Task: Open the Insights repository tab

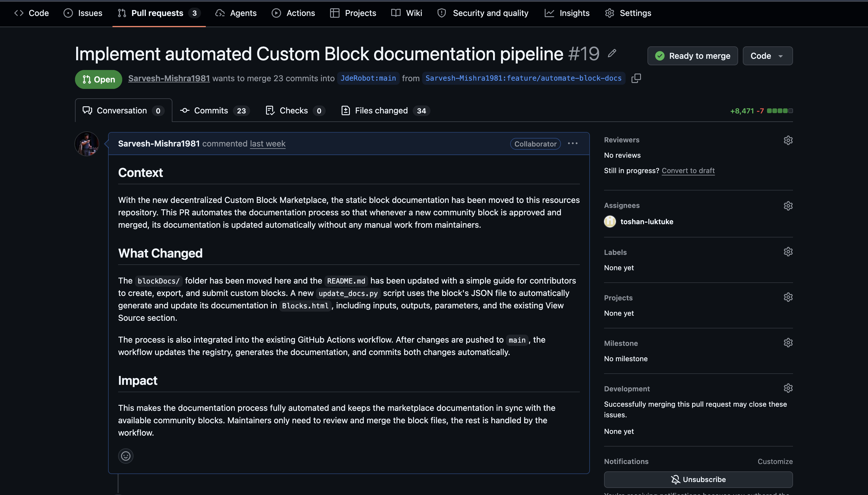Action: click(567, 13)
